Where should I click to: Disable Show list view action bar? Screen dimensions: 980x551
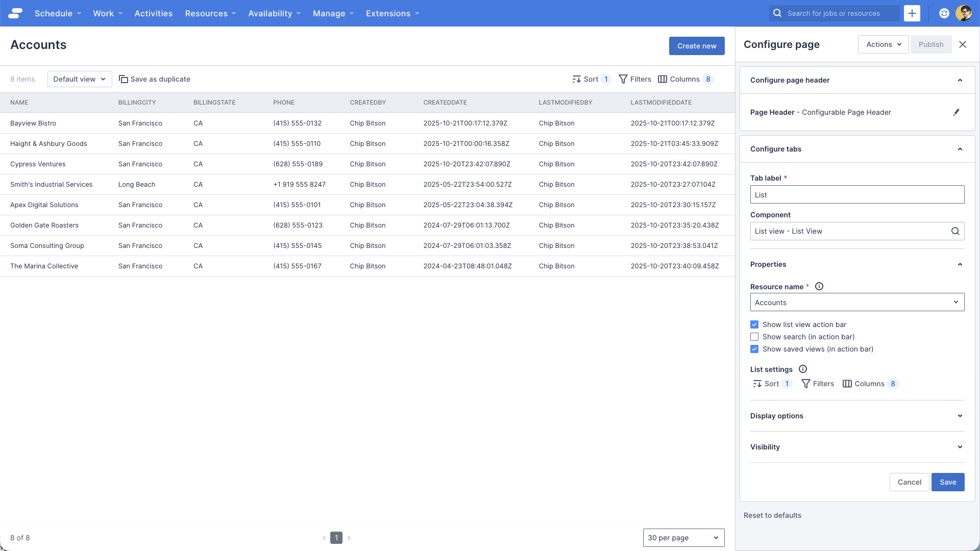754,324
